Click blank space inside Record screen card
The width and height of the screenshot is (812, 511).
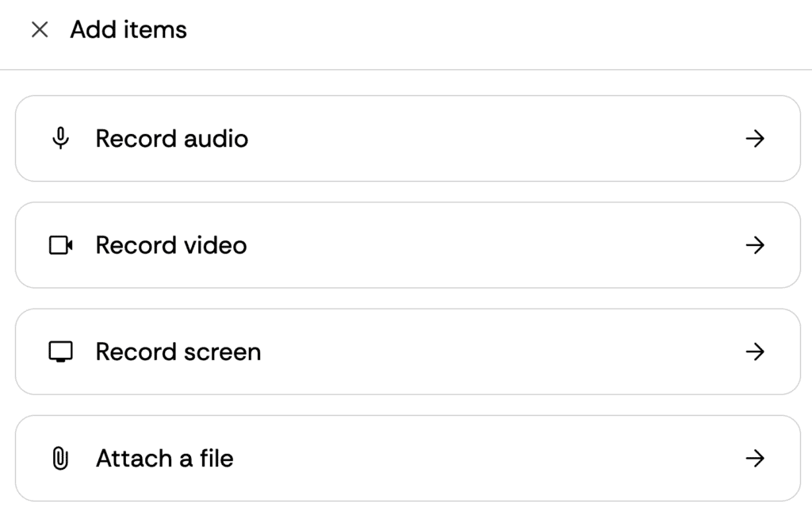click(476, 352)
